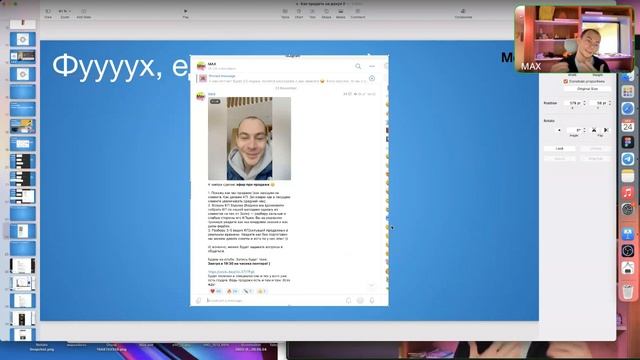The width and height of the screenshot is (640, 360).
Task: Open Safari from the Dock
Action: point(628,109)
